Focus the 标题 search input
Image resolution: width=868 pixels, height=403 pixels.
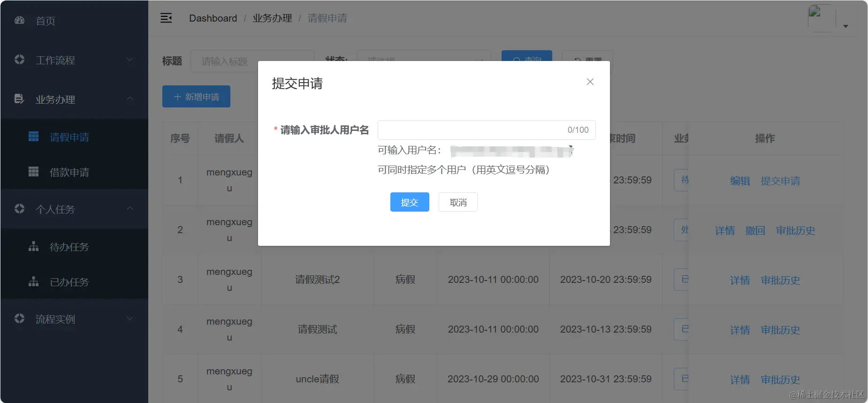click(x=252, y=61)
